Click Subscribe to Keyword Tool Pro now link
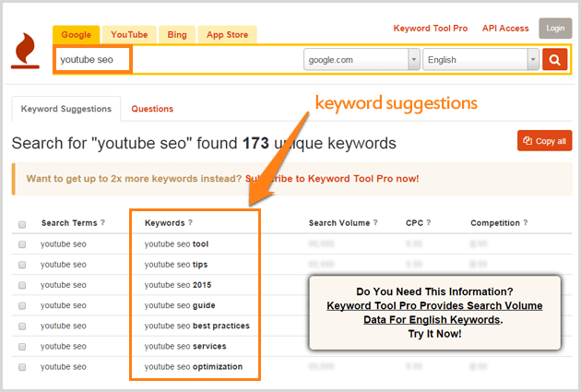 tap(332, 179)
